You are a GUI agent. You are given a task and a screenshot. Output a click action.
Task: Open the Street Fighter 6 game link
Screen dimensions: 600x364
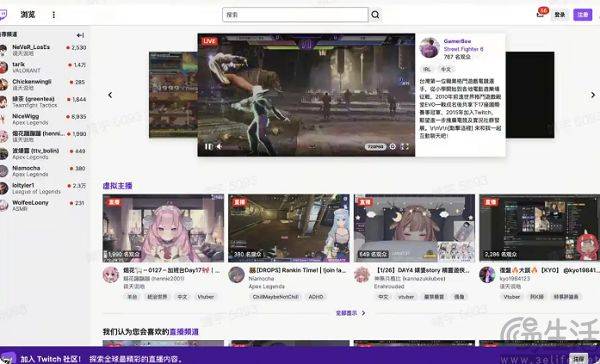point(463,49)
